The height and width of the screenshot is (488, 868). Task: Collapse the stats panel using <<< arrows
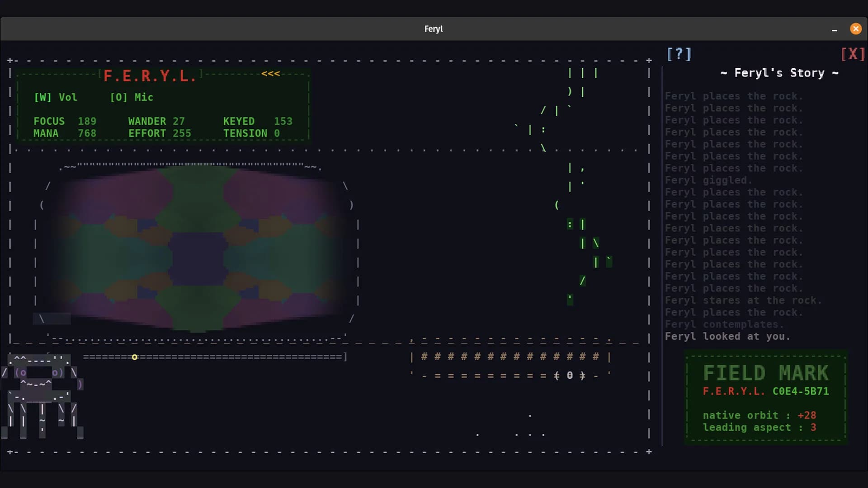click(x=270, y=74)
